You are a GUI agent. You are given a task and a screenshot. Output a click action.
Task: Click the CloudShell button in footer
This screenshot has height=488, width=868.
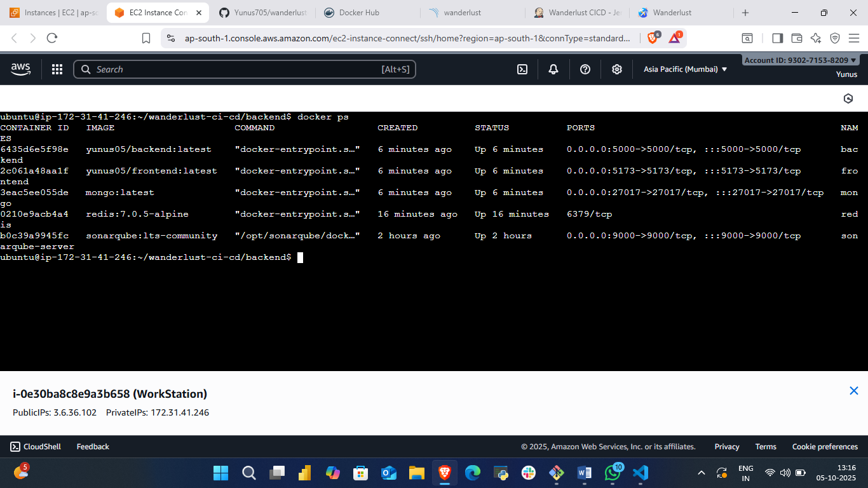36,447
